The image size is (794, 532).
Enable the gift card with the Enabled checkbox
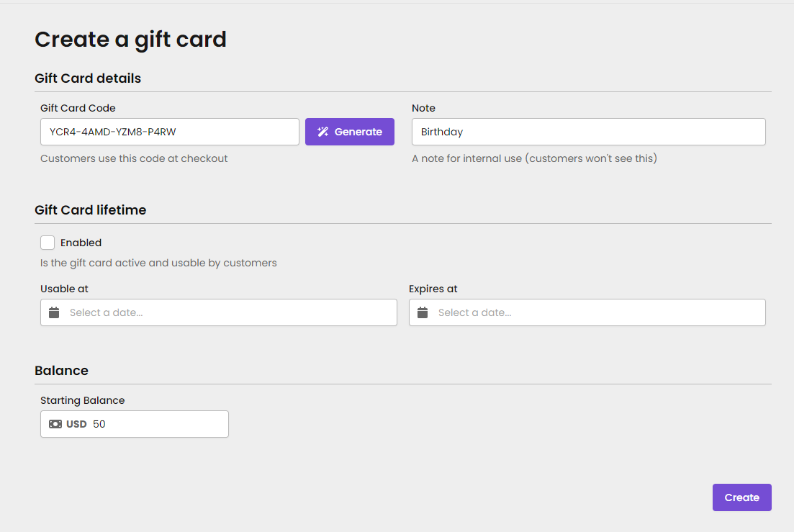[x=48, y=243]
